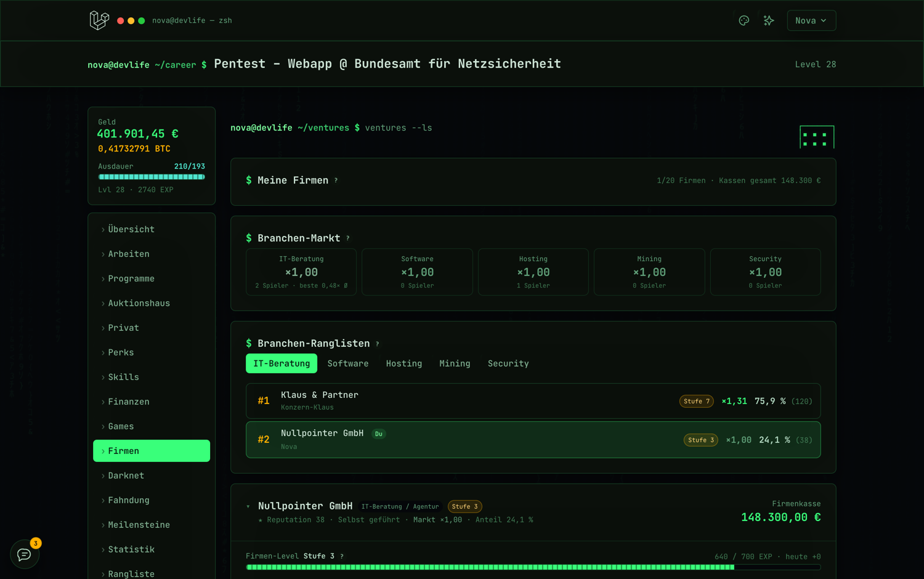Image resolution: width=924 pixels, height=579 pixels.
Task: Click 1/20 Firmen summary text
Action: click(681, 180)
